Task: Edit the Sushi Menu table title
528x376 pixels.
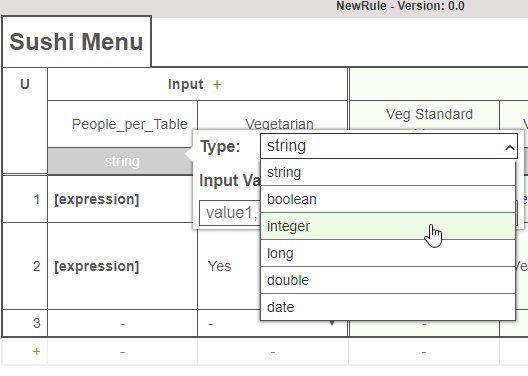Action: tap(76, 42)
